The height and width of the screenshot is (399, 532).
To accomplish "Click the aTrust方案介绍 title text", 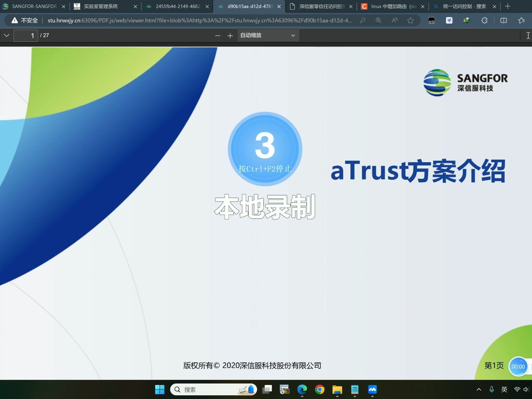I will [418, 171].
